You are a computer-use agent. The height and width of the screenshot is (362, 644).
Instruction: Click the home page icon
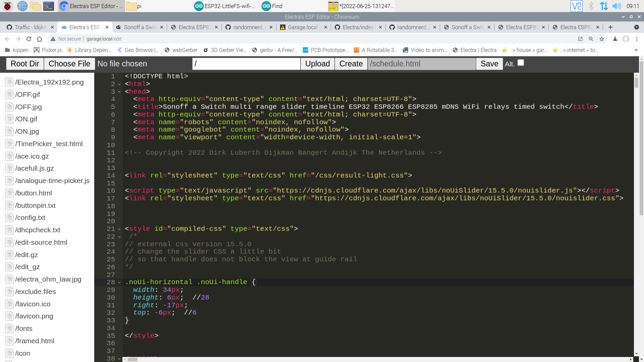pyautogui.click(x=40, y=39)
